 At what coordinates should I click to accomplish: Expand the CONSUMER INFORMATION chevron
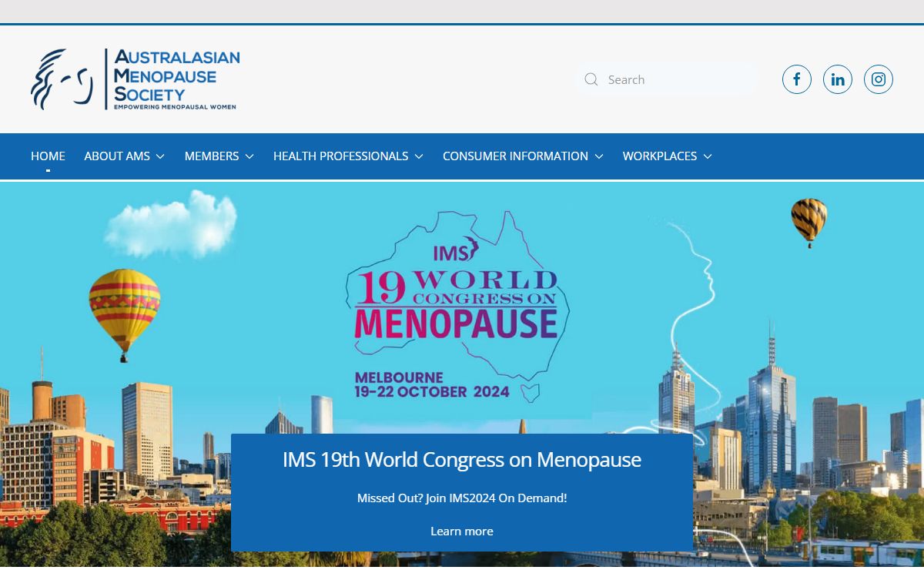(599, 156)
